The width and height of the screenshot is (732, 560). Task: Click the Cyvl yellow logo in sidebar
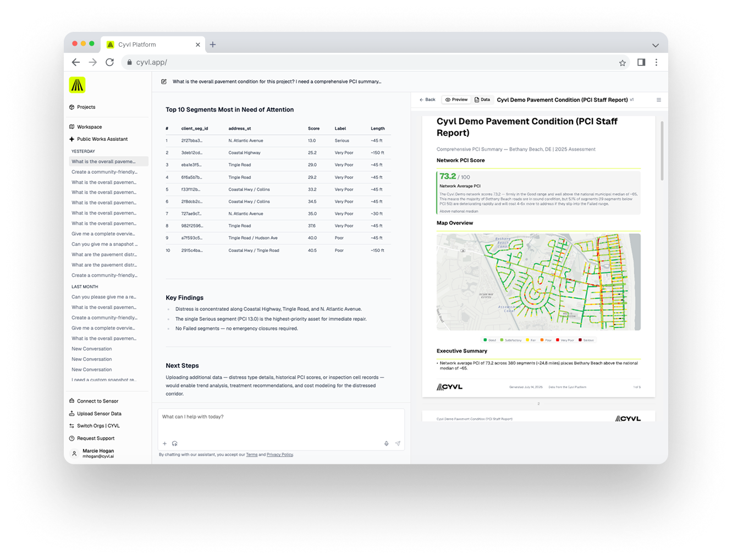coord(77,85)
